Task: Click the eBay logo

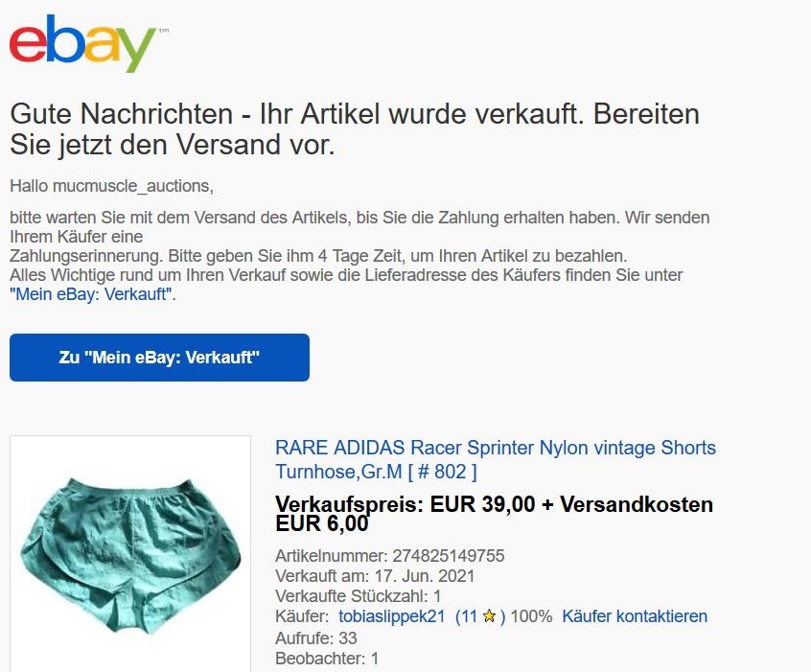Action: pyautogui.click(x=82, y=43)
